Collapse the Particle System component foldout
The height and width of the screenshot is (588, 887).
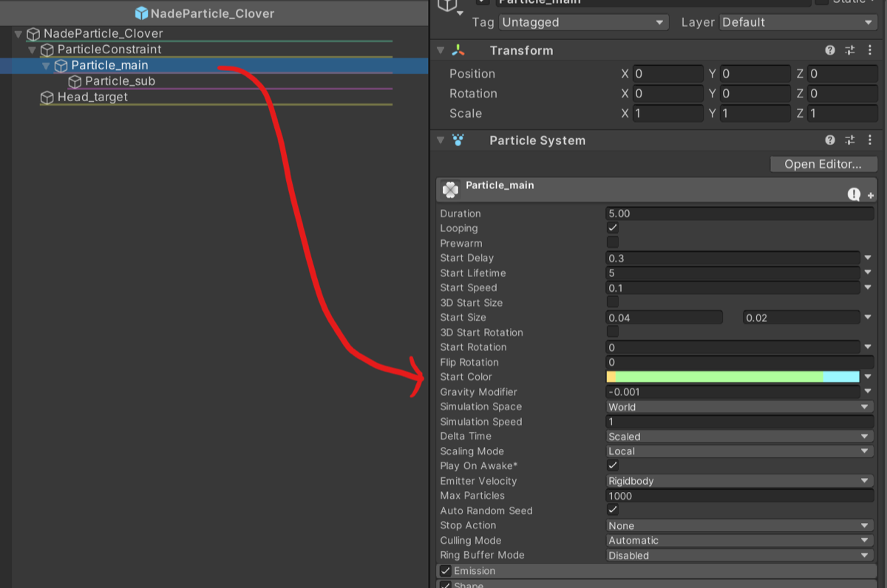(441, 140)
